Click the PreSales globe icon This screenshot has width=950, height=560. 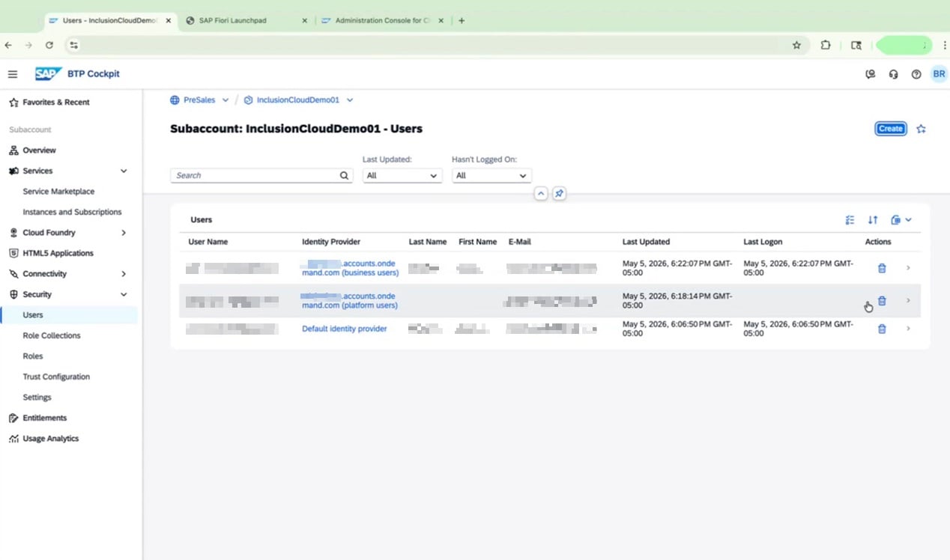click(175, 100)
